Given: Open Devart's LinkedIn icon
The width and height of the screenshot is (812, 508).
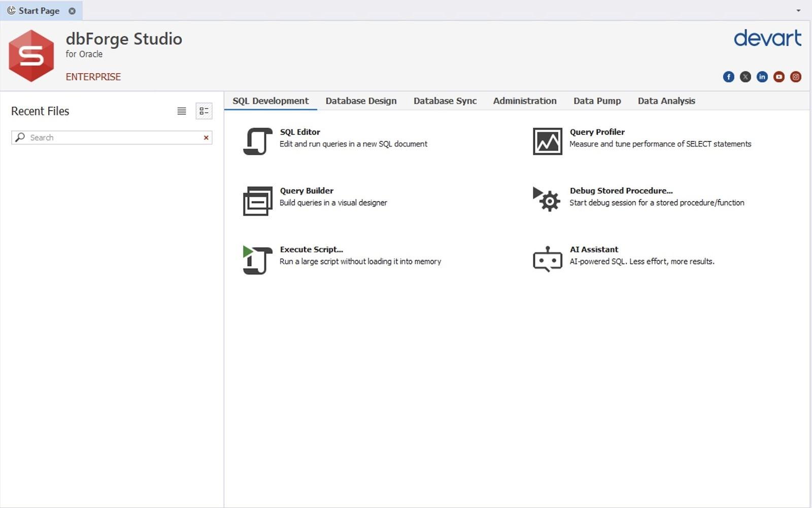Looking at the screenshot, I should pos(762,77).
